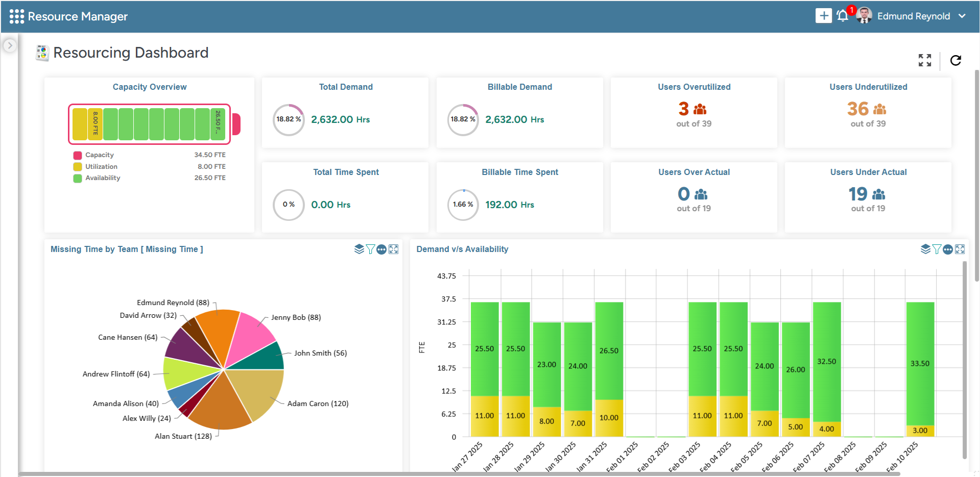Click the layers icon on Demand v/s Availability chart

(925, 249)
